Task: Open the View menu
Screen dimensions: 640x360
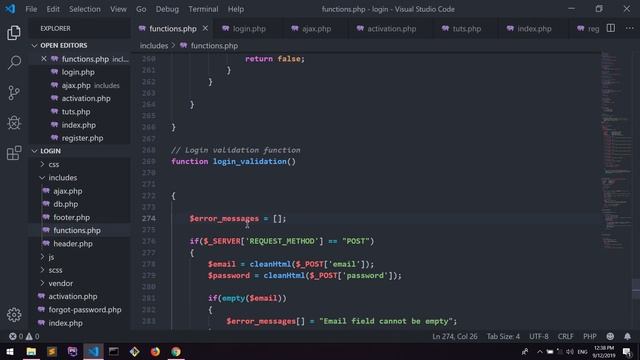Action: click(118, 9)
